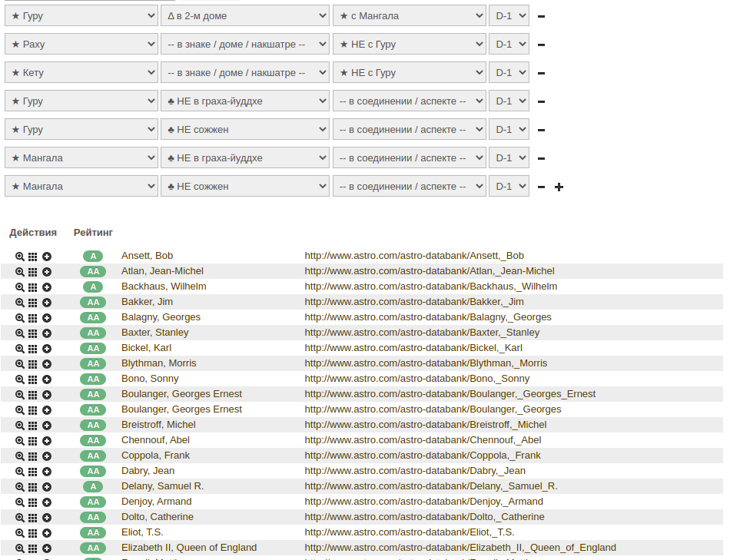Select name 'Baxter, Stanley'
This screenshot has width=730, height=560.
click(155, 333)
